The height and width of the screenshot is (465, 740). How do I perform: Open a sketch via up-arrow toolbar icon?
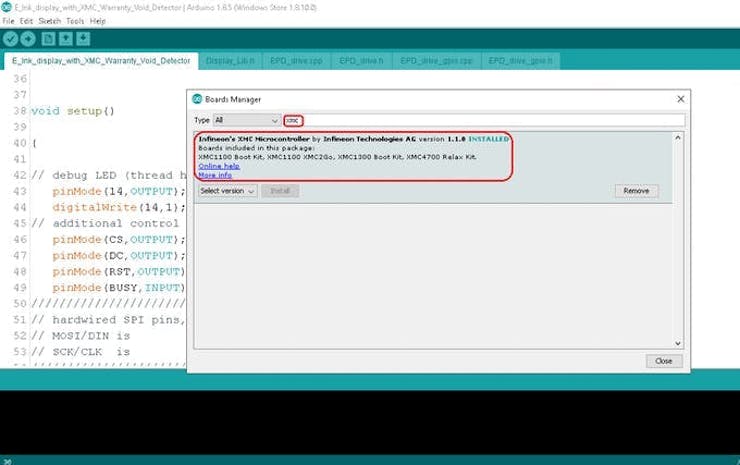(66, 39)
